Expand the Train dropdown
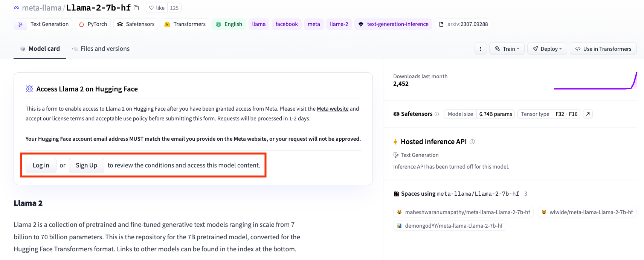 (507, 49)
